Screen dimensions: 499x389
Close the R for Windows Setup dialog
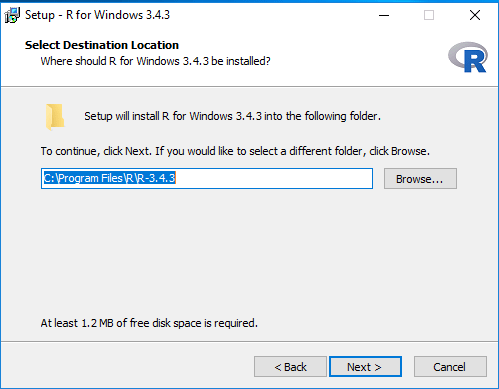tap(475, 15)
